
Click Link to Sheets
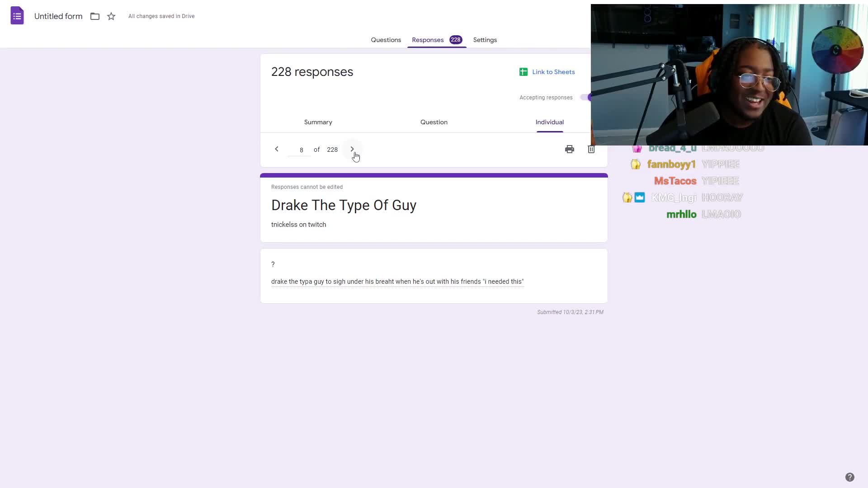[553, 72]
